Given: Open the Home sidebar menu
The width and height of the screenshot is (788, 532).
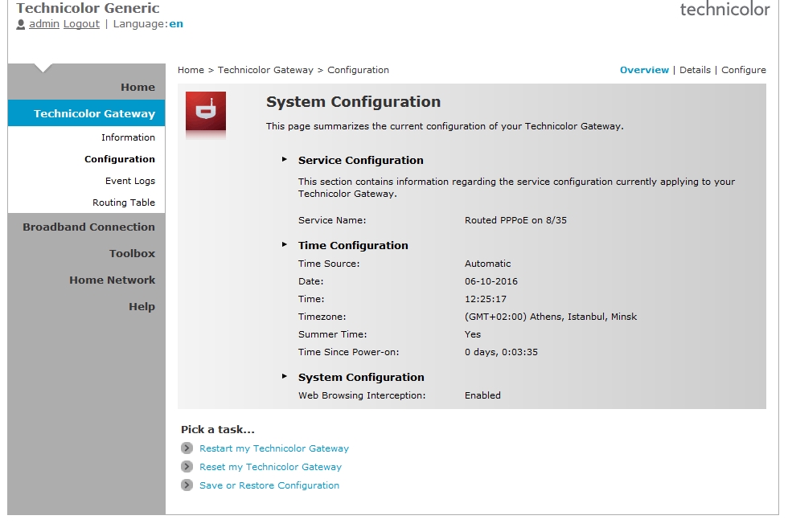Looking at the screenshot, I should [137, 88].
